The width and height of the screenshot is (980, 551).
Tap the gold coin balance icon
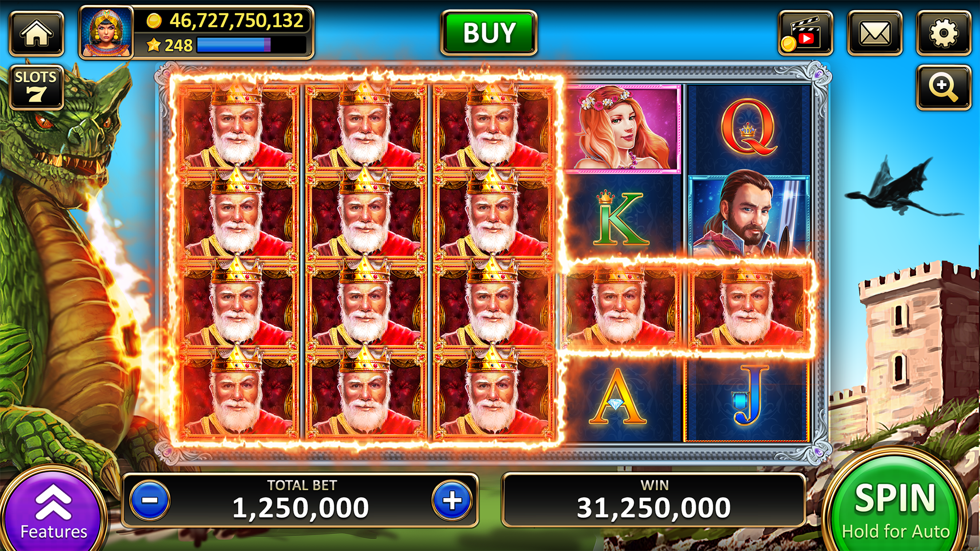pyautogui.click(x=154, y=20)
